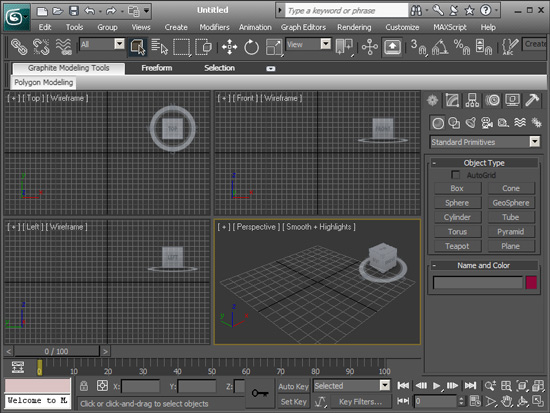Image resolution: width=550 pixels, height=413 pixels.
Task: Toggle the Spinner Snap button
Action: (x=484, y=47)
